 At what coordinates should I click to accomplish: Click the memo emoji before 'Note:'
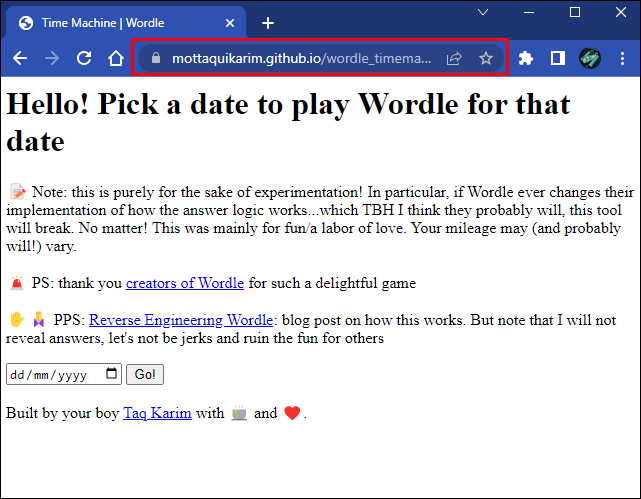coord(17,192)
